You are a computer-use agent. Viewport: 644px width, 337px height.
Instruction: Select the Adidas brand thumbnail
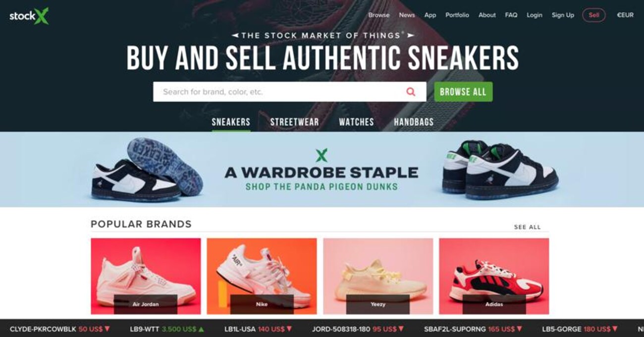point(494,276)
